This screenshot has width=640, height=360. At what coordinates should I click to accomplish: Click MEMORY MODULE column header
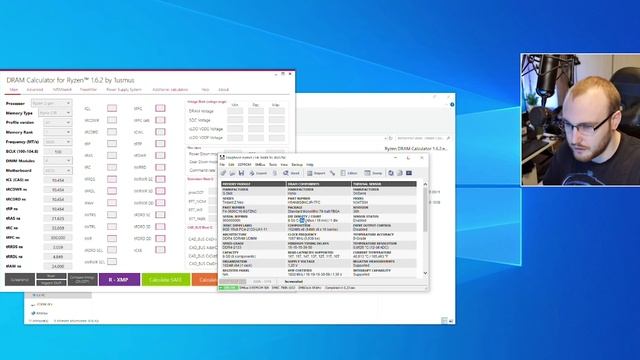tap(253, 184)
